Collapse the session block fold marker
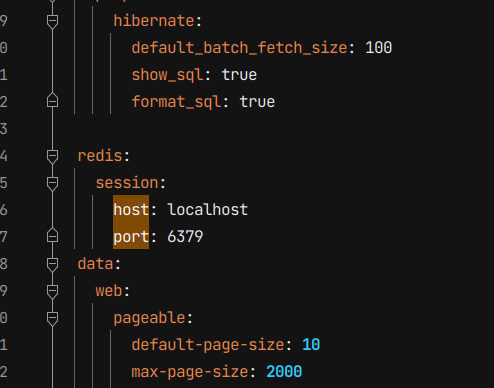This screenshot has height=388, width=494. pos(52,183)
